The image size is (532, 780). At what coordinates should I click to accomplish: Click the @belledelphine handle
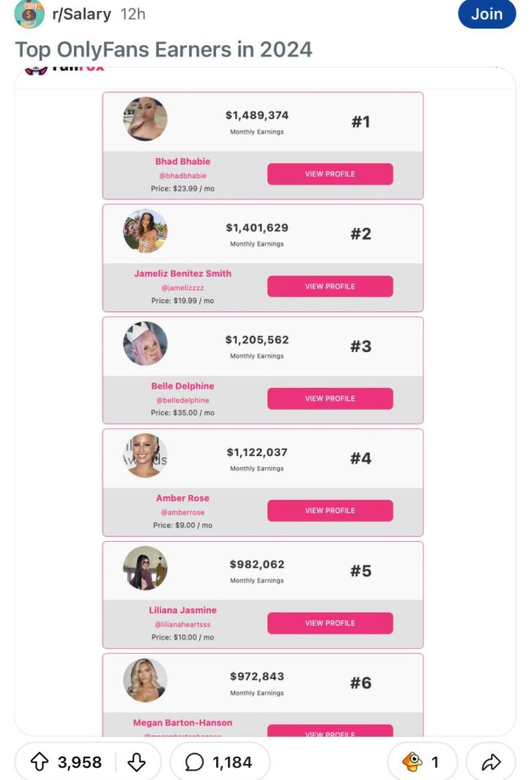182,400
